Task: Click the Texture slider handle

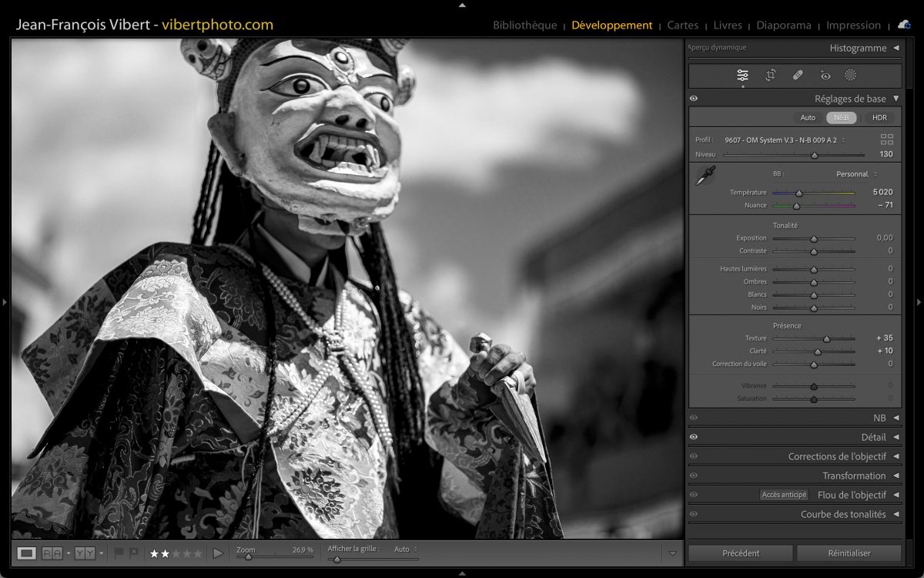Action: tap(826, 338)
